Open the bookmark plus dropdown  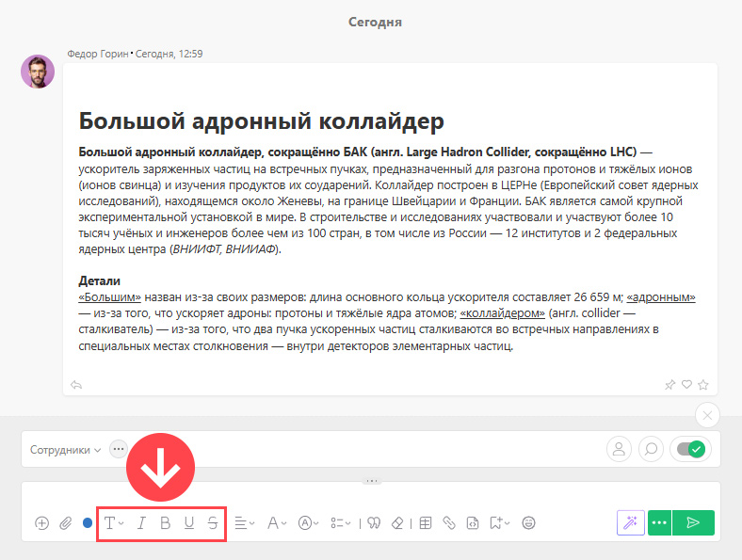pyautogui.click(x=500, y=523)
